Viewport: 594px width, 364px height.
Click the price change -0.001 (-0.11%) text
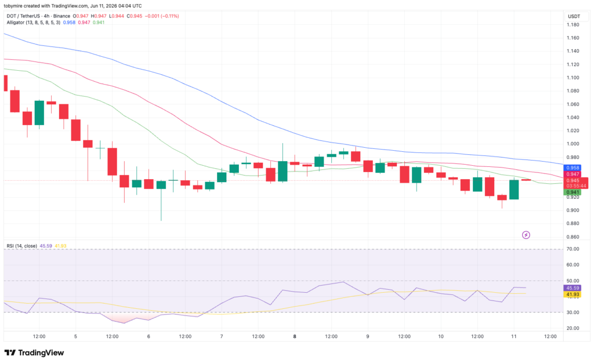pyautogui.click(x=162, y=16)
